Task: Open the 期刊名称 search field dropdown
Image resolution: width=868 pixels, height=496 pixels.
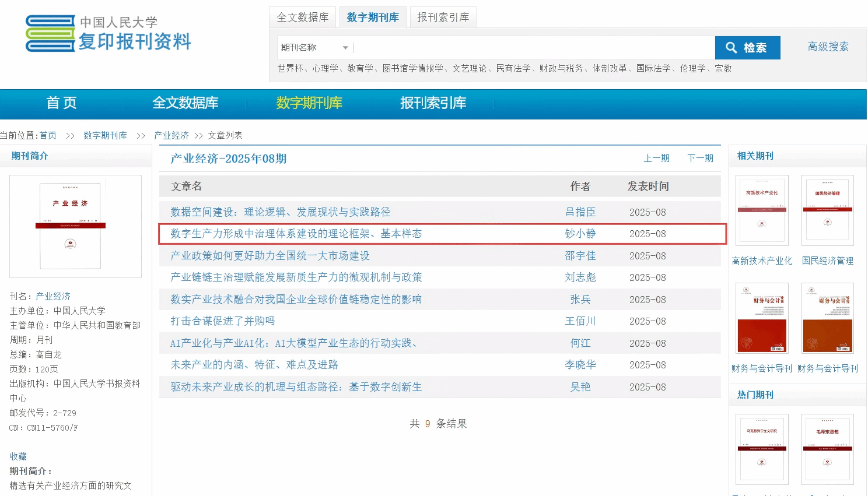Action: click(314, 48)
